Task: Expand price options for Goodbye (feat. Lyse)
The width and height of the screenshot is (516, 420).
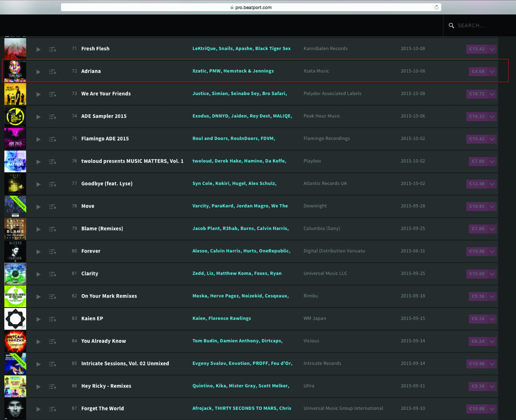Action: [492, 184]
